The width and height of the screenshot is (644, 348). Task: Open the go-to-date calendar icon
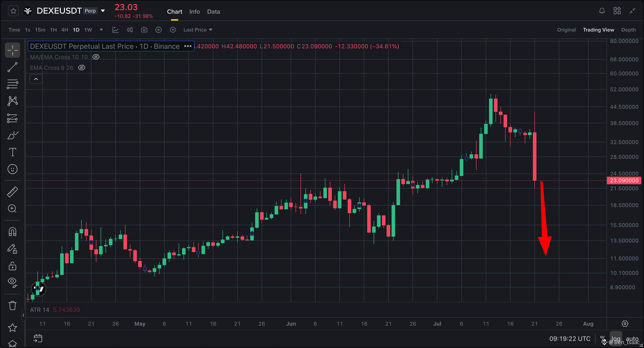tap(38, 339)
